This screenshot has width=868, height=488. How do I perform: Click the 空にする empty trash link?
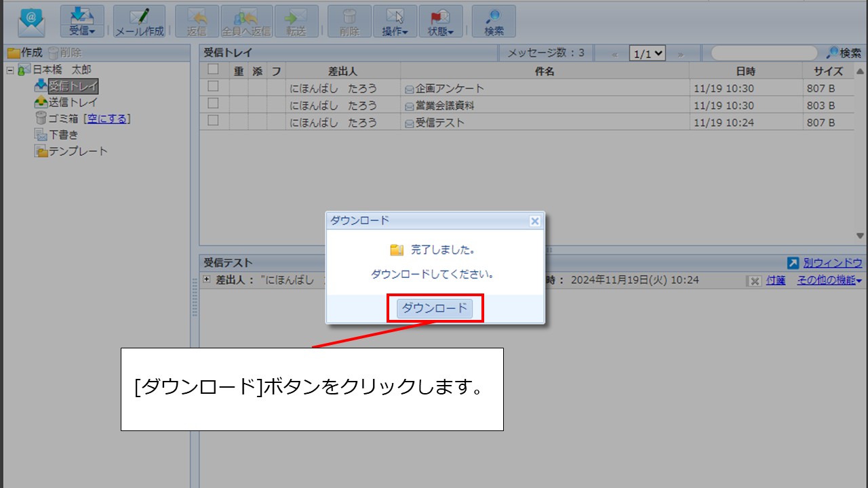108,119
